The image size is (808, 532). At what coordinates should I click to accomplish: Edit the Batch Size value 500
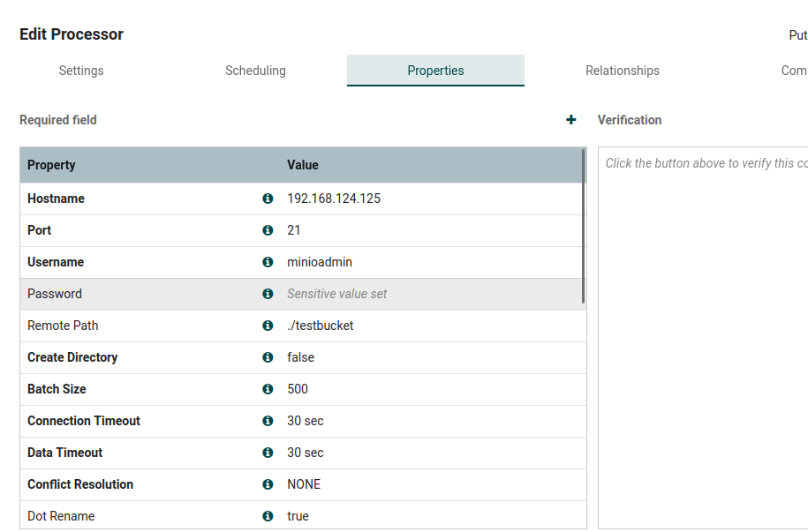tap(298, 389)
